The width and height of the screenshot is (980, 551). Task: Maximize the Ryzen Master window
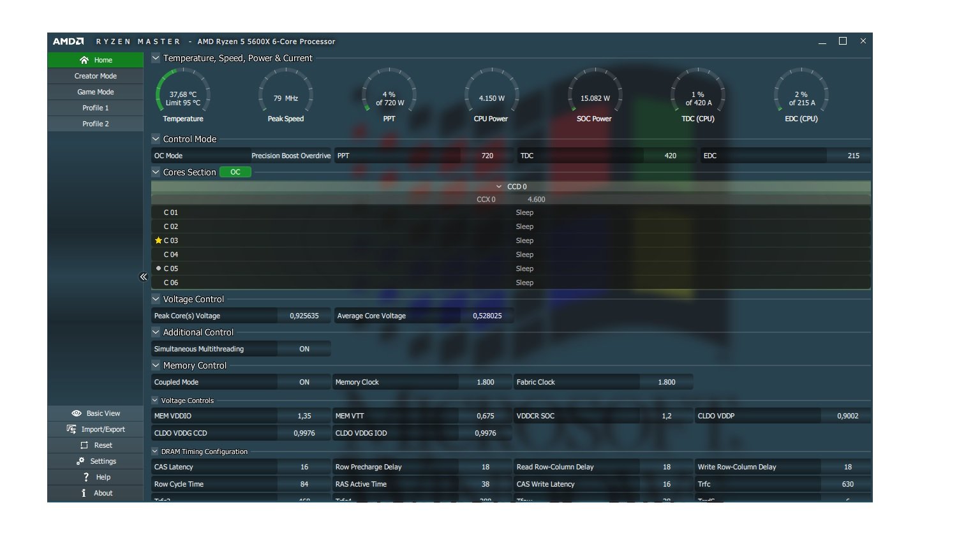pos(843,41)
